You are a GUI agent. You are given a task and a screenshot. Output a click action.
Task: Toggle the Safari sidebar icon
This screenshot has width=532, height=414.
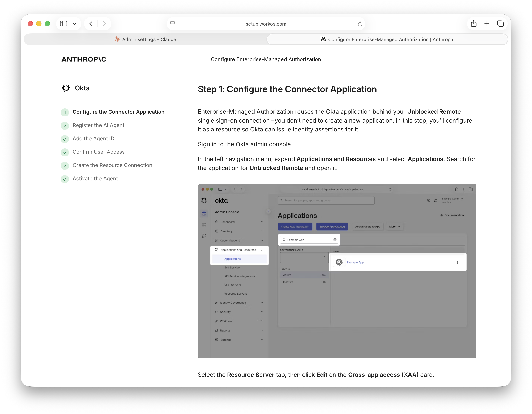tap(64, 24)
